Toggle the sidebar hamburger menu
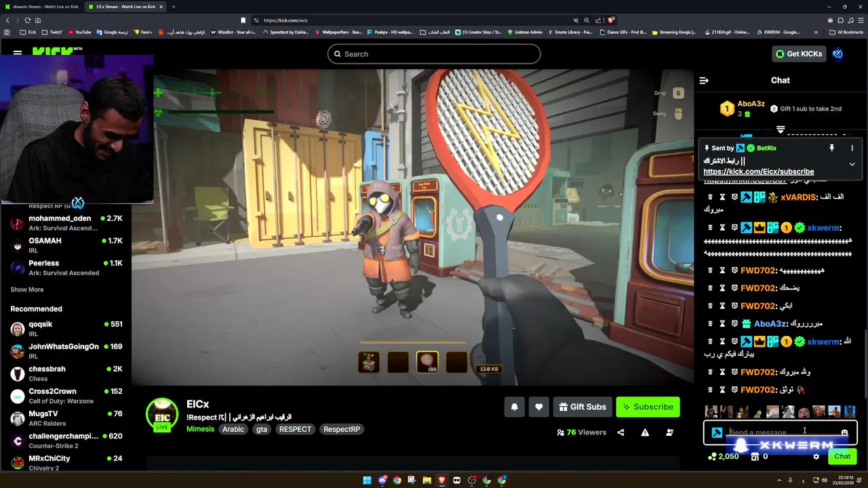This screenshot has width=868, height=488. [x=18, y=52]
